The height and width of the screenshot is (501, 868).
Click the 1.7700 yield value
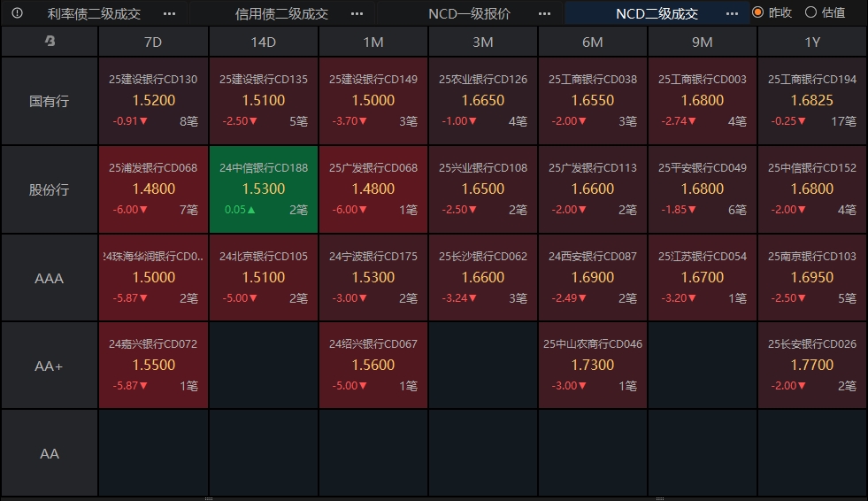tap(812, 365)
